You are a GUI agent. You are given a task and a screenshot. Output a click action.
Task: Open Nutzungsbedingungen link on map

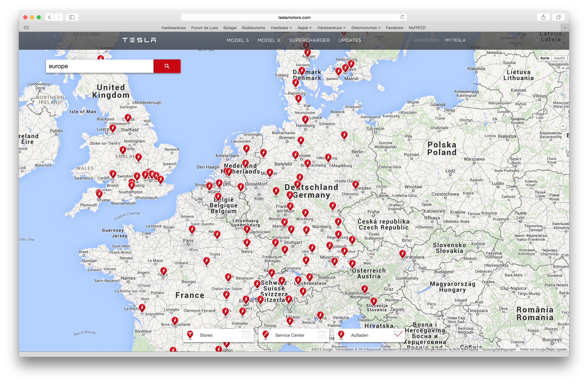tap(499, 350)
